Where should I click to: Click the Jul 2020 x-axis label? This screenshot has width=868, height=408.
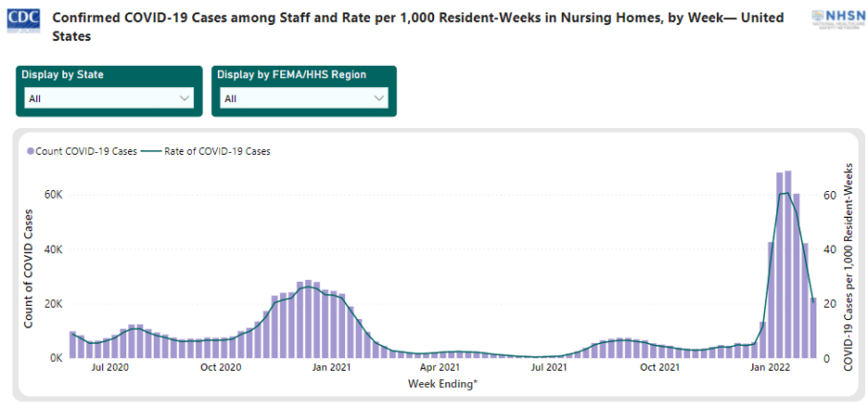tap(111, 368)
